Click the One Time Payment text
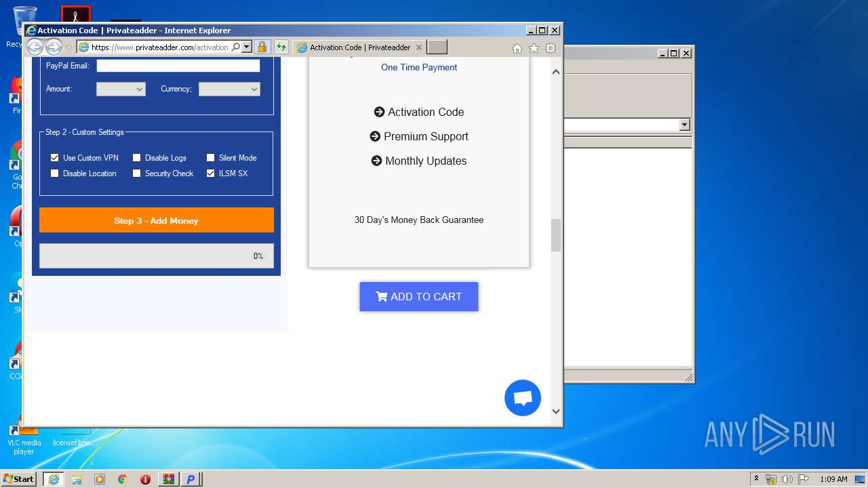Viewport: 868px width, 488px height. click(419, 67)
